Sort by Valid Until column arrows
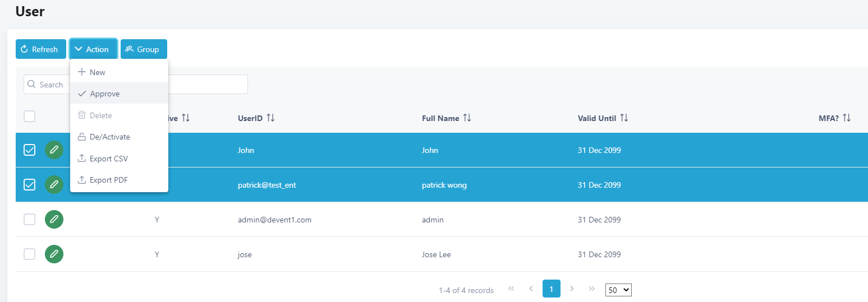Image resolution: width=868 pixels, height=302 pixels. click(x=624, y=118)
